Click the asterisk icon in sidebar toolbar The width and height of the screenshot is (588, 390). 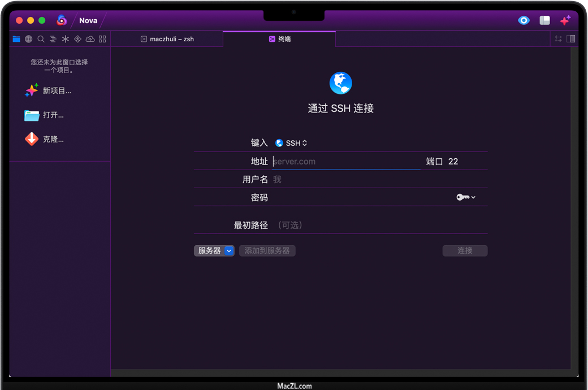click(66, 39)
